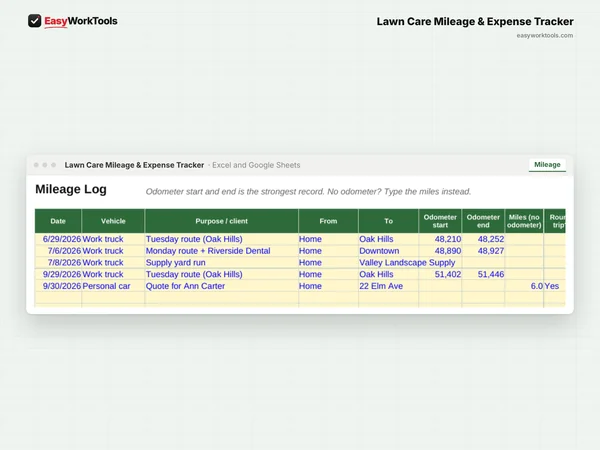Select Home cell in Supply yard run row

[328, 262]
